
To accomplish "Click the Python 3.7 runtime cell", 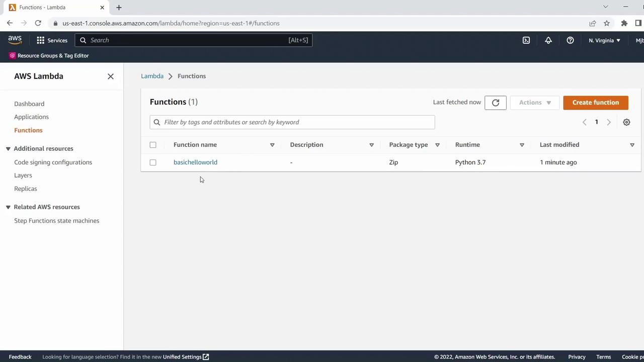I will [x=470, y=162].
